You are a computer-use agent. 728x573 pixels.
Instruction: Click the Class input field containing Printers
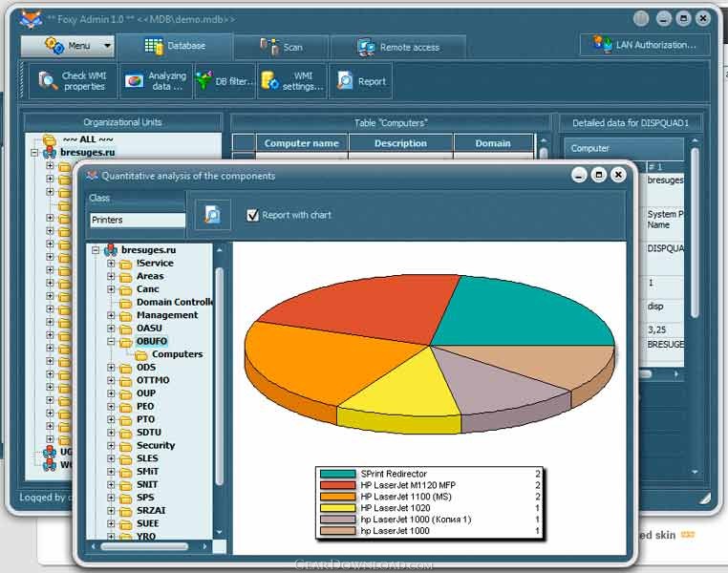[138, 220]
